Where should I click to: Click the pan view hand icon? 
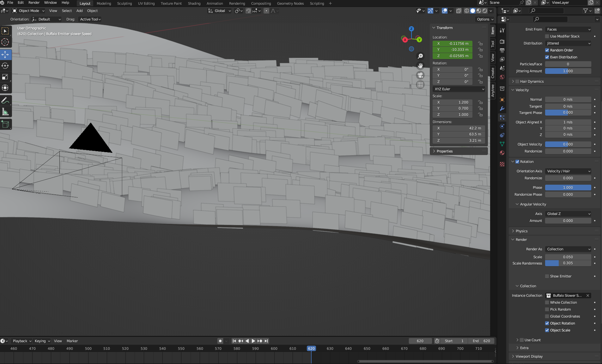tap(420, 66)
